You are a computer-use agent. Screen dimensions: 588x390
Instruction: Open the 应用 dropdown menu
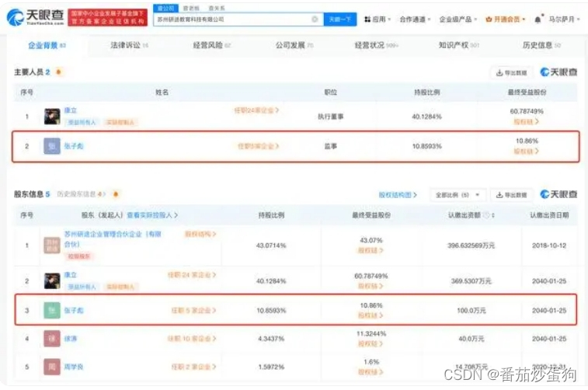tap(378, 19)
